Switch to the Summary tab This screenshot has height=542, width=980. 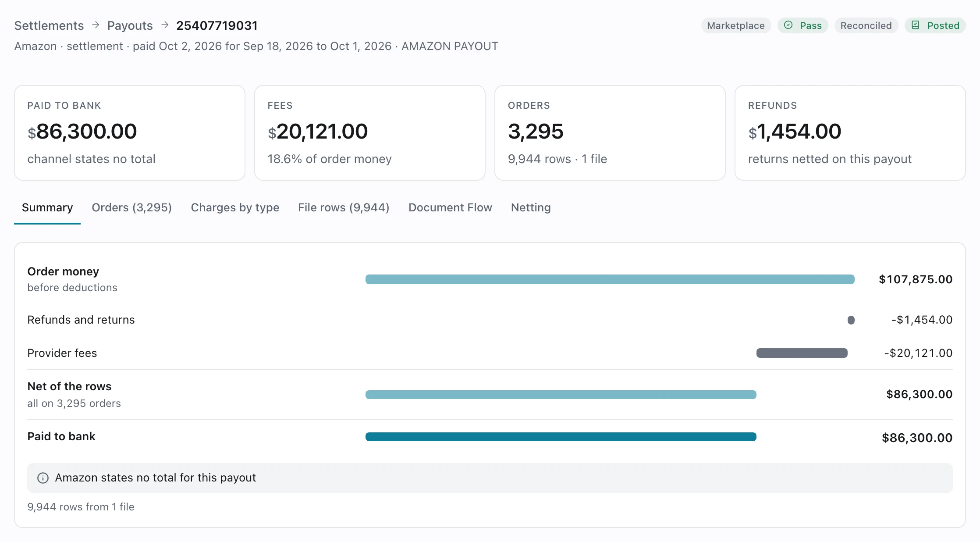pyautogui.click(x=47, y=207)
